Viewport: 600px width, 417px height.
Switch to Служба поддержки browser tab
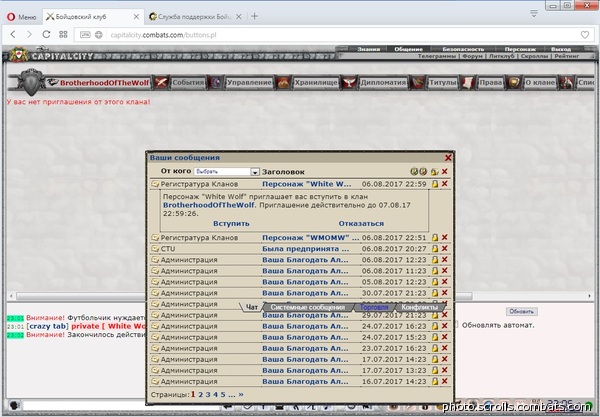[195, 17]
